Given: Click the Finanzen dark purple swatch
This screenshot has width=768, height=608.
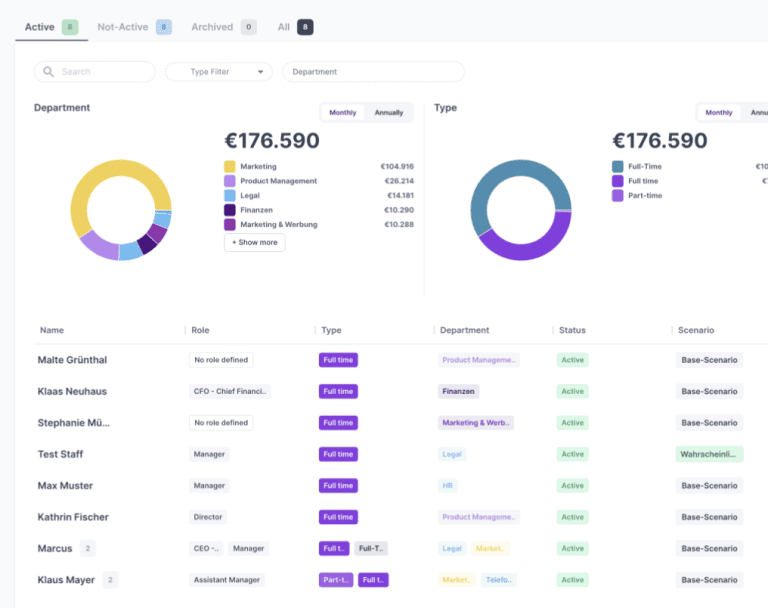Looking at the screenshot, I should (230, 210).
